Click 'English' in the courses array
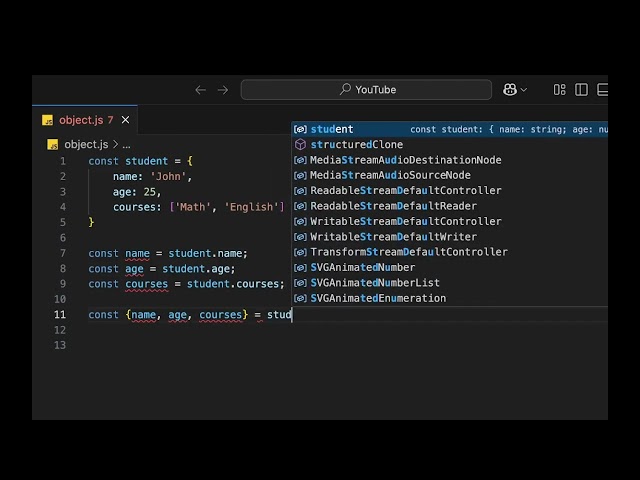Image resolution: width=640 pixels, height=480 pixels. pyautogui.click(x=251, y=207)
